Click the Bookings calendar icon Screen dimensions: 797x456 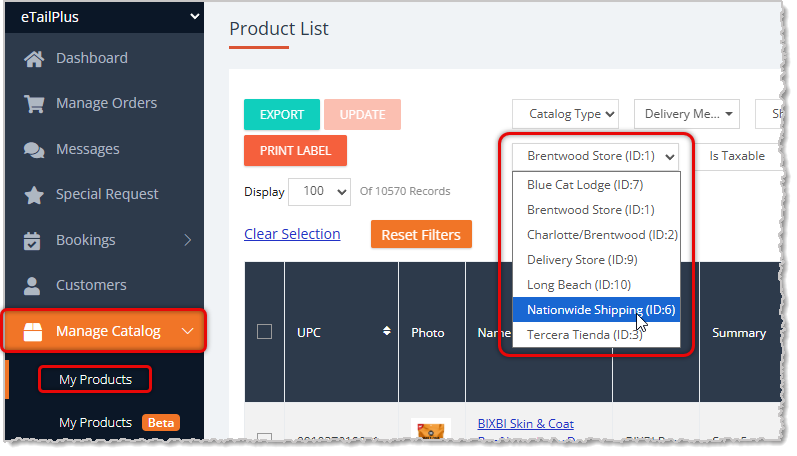tap(32, 240)
